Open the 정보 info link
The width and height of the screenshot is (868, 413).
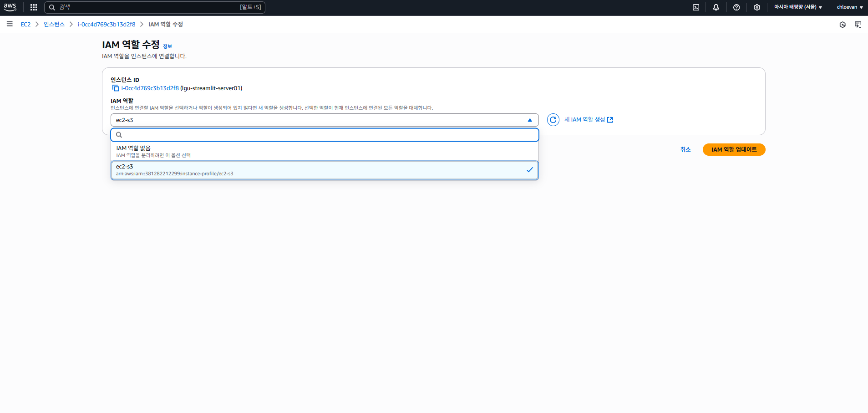[168, 46]
